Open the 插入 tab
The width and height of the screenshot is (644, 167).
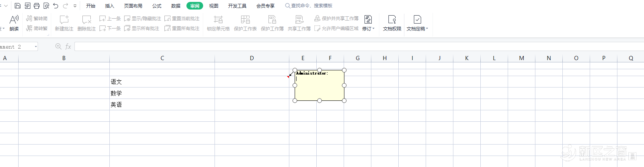[x=109, y=6]
